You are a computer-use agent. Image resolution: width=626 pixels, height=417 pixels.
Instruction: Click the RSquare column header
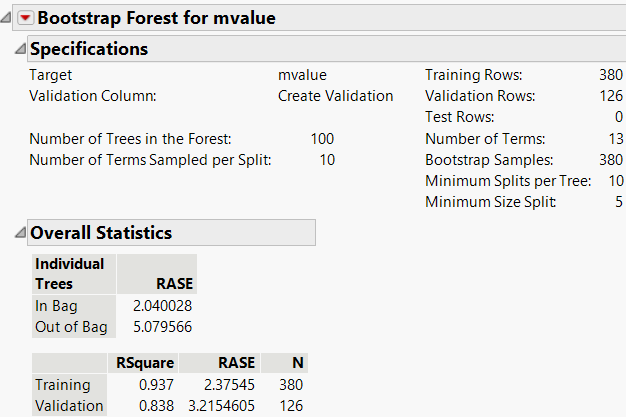(145, 363)
